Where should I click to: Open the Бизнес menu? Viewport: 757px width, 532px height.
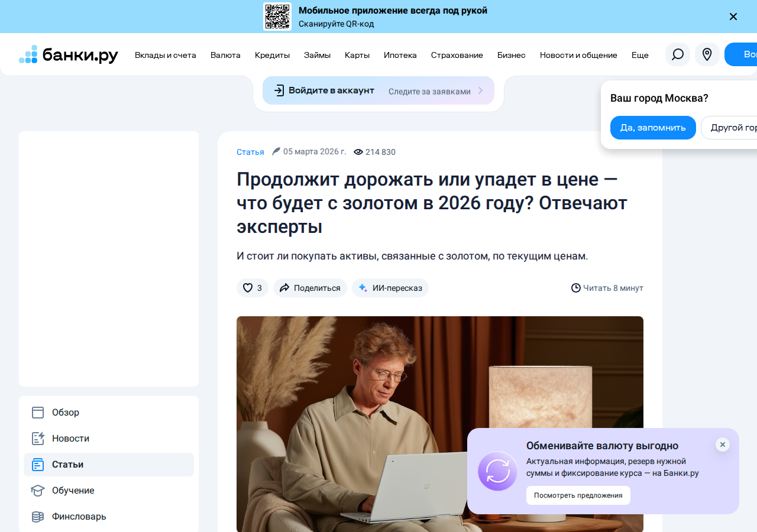(512, 55)
